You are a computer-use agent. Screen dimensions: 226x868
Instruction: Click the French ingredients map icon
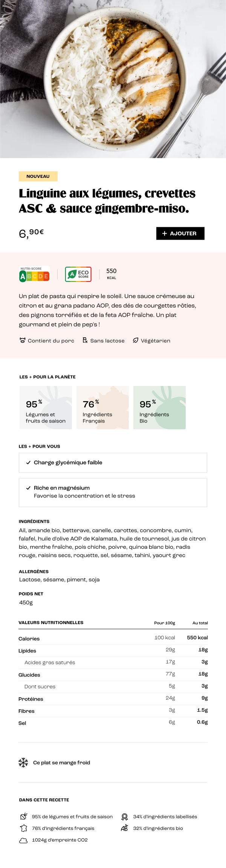point(23,828)
